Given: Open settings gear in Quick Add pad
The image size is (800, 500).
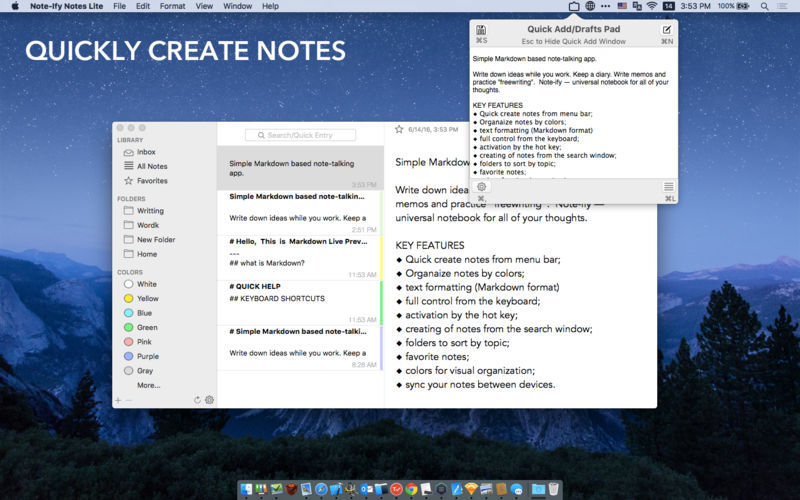Looking at the screenshot, I should [x=481, y=187].
